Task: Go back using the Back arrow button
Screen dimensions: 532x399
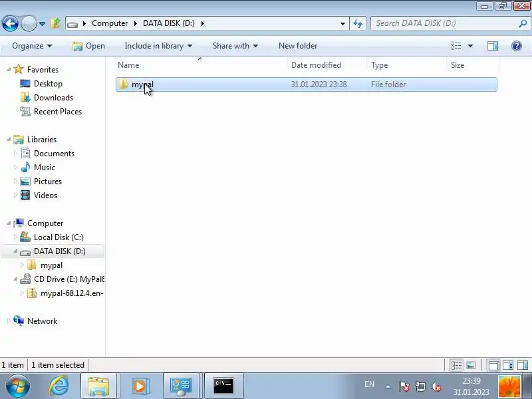Action: pyautogui.click(x=10, y=24)
